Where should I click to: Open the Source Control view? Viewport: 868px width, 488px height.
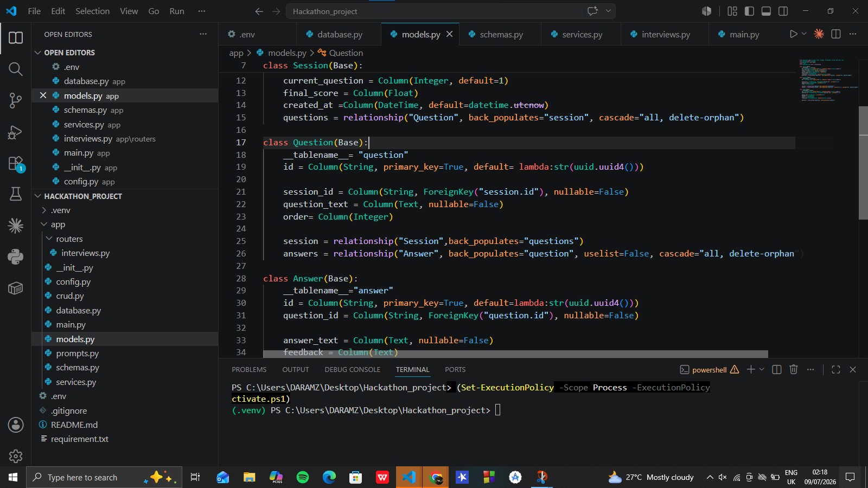16,100
